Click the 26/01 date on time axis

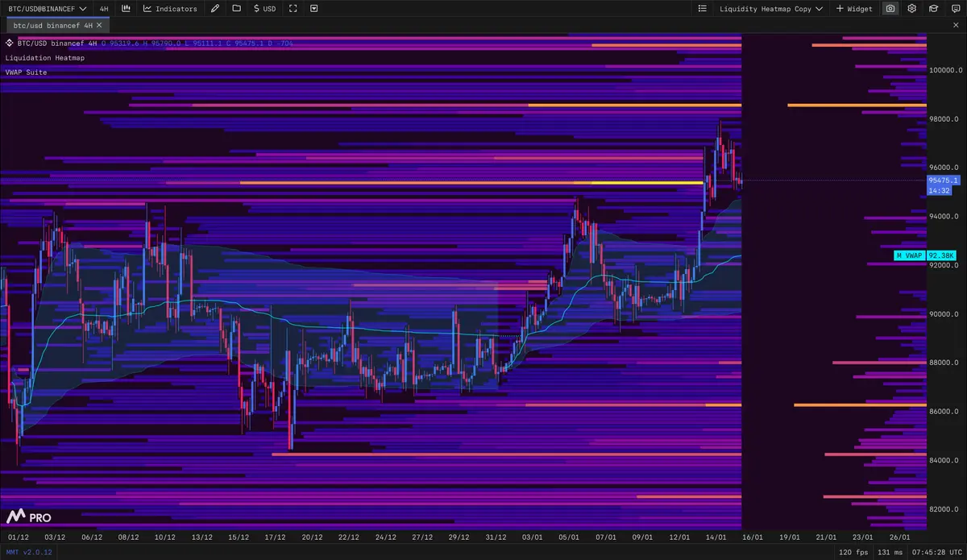(899, 537)
